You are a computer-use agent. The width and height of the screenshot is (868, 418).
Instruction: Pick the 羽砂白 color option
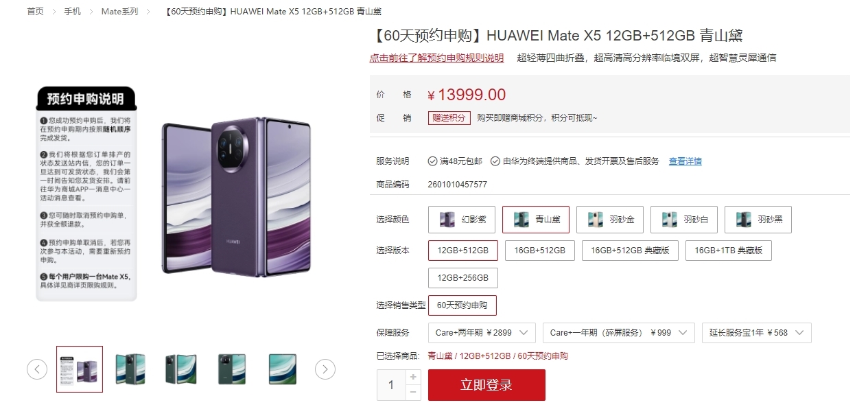(685, 220)
